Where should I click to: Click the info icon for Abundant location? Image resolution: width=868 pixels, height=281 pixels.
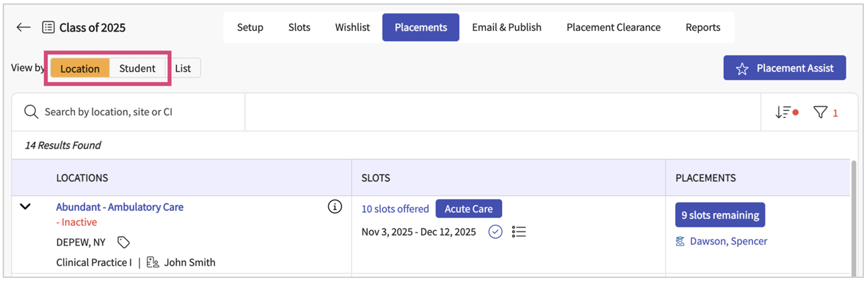pyautogui.click(x=335, y=207)
